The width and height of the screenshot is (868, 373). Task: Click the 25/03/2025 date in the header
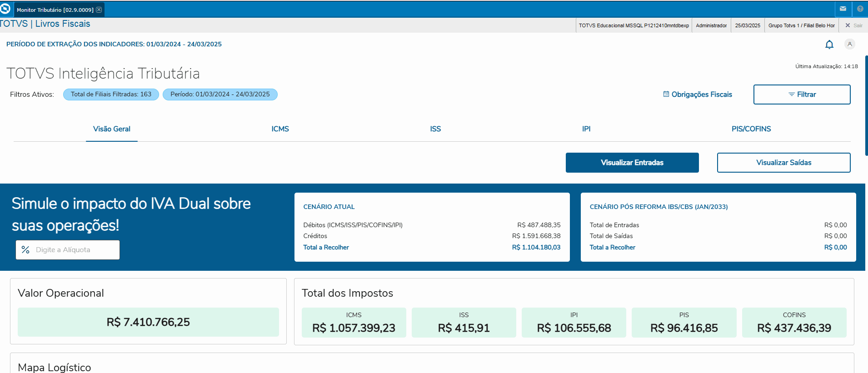(x=748, y=25)
